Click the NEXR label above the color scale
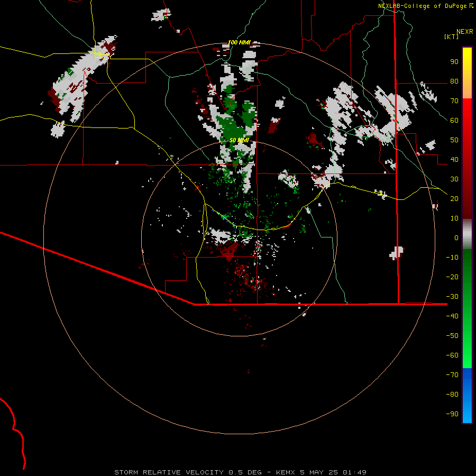 pyautogui.click(x=464, y=32)
